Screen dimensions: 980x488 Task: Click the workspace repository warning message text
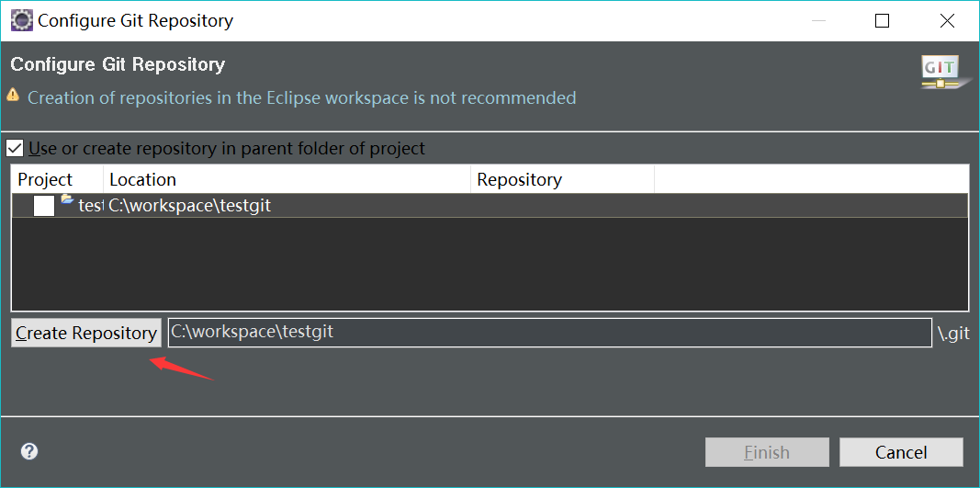pyautogui.click(x=301, y=97)
